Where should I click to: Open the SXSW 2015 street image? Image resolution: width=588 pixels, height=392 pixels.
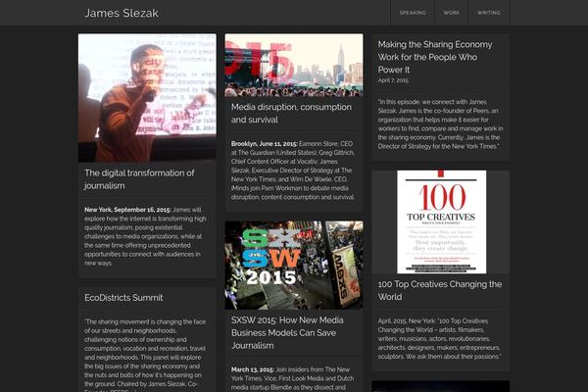294,265
